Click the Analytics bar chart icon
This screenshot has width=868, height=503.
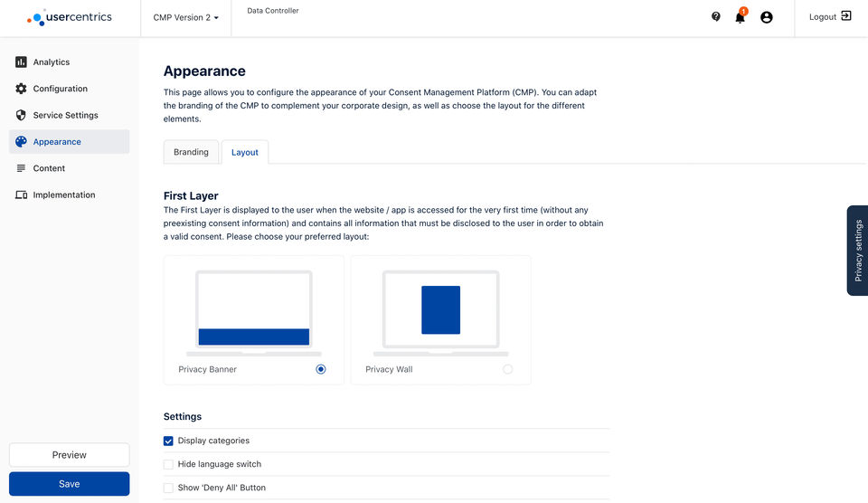click(x=21, y=62)
